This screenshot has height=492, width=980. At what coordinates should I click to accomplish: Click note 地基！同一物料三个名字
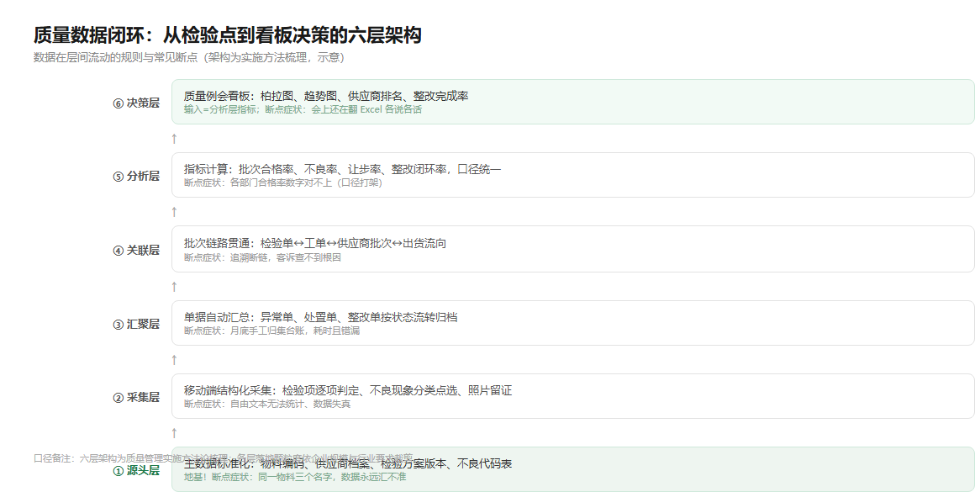tap(295, 476)
